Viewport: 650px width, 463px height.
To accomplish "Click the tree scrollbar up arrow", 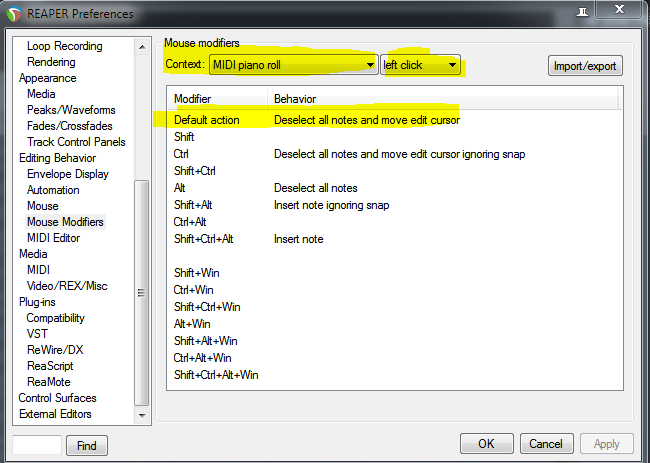I will pos(142,47).
